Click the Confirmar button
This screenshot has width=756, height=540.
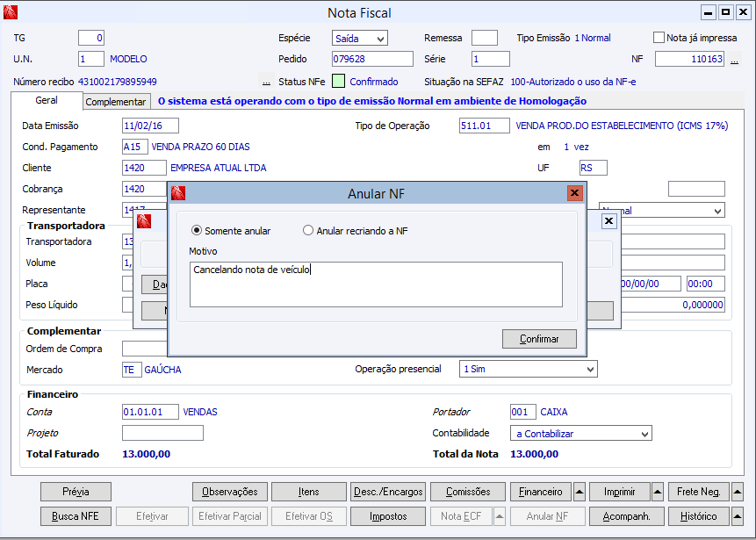tap(539, 339)
